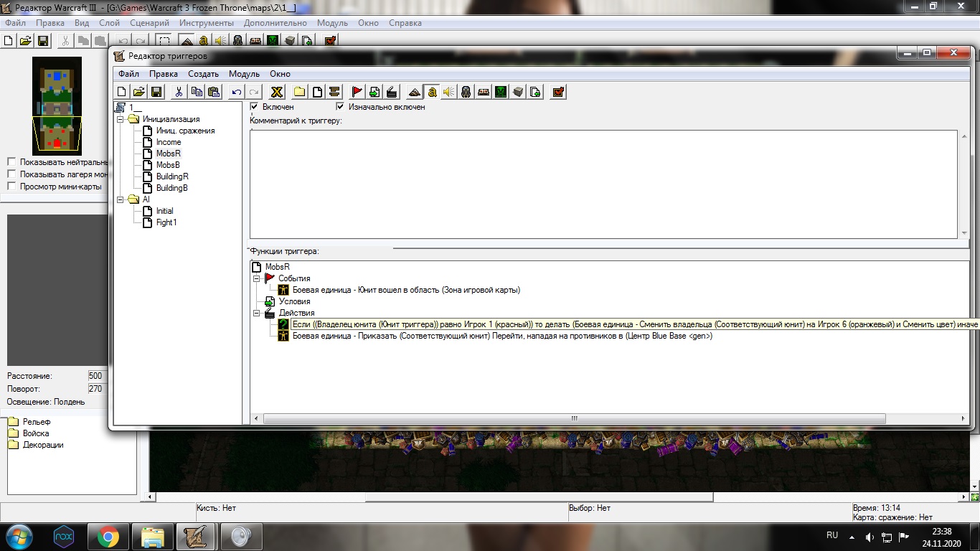Click New icon in Trigger Editor toolbar
Screen dimensions: 980x551
tap(122, 92)
